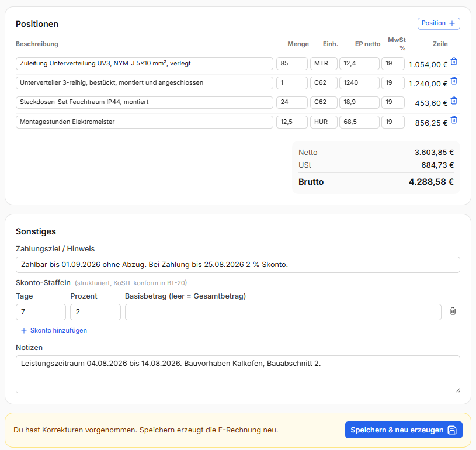Image resolution: width=476 pixels, height=450 pixels.
Task: Edit the Skonto Tage field
Action: (x=41, y=312)
